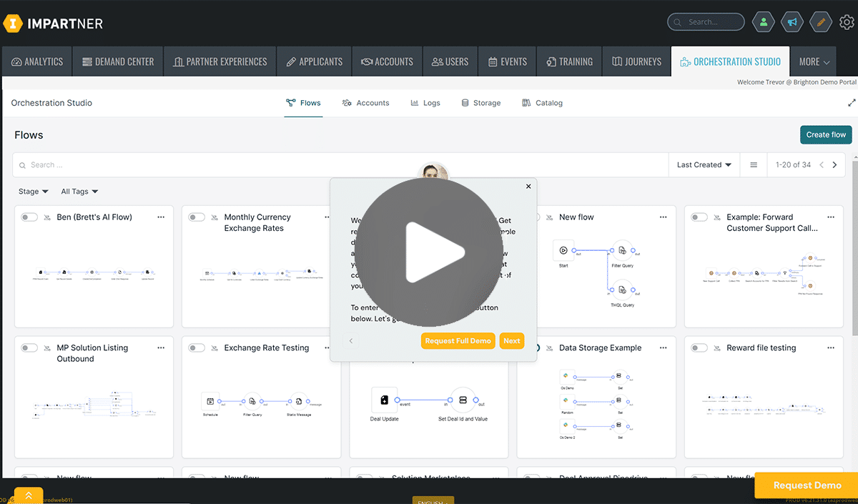858x504 pixels.
Task: Switch to the Storage sub-tab
Action: point(480,103)
